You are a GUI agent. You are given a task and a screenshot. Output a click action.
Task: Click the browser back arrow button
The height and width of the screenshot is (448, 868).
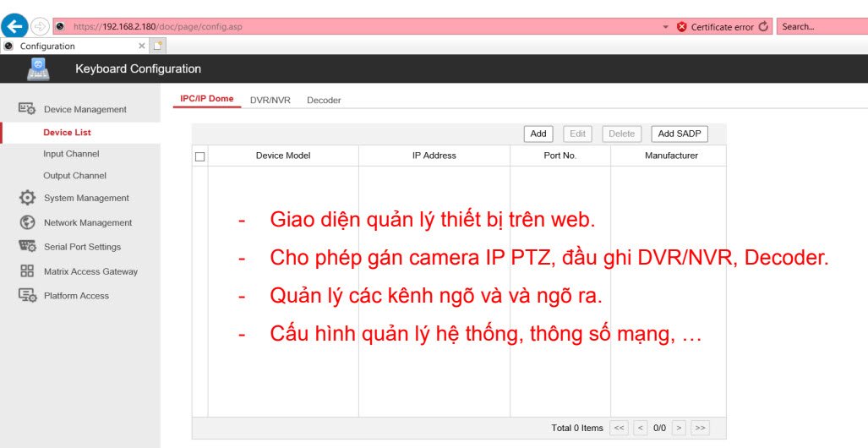point(14,26)
